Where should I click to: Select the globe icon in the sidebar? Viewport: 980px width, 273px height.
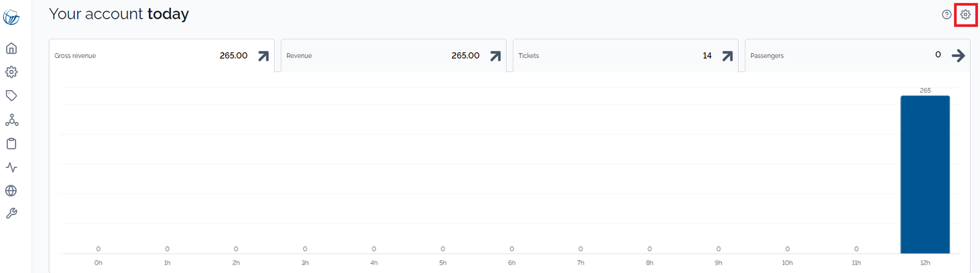coord(11,191)
